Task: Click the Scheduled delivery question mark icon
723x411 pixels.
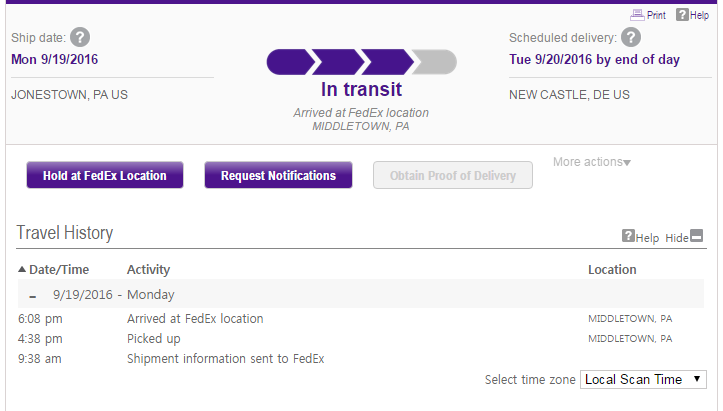Action: click(631, 38)
